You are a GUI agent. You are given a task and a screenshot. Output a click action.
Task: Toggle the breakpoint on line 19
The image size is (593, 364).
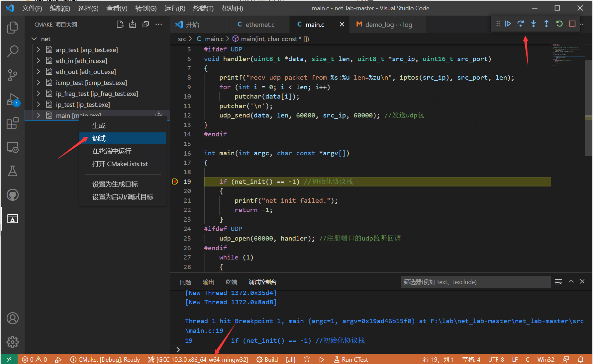(175, 182)
